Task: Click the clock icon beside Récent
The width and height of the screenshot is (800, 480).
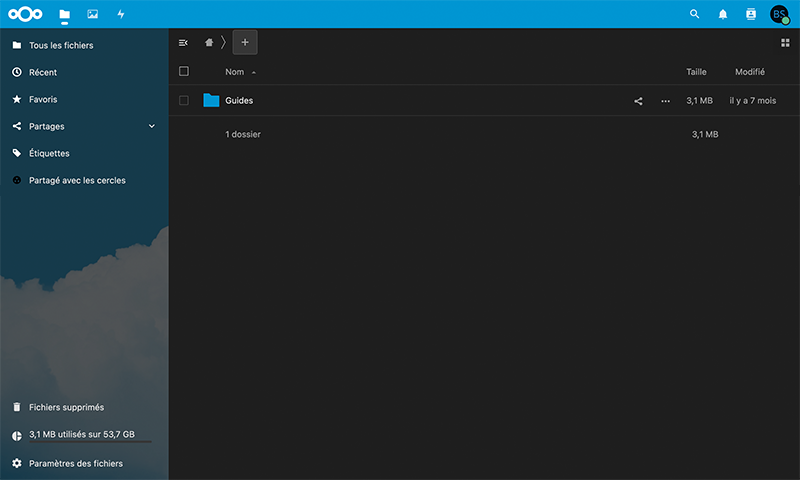Action: point(17,72)
